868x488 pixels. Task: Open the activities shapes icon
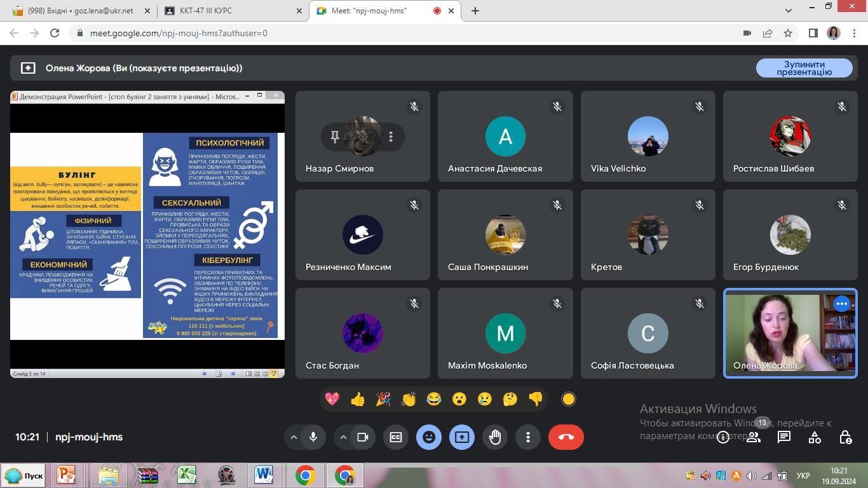[x=815, y=437]
